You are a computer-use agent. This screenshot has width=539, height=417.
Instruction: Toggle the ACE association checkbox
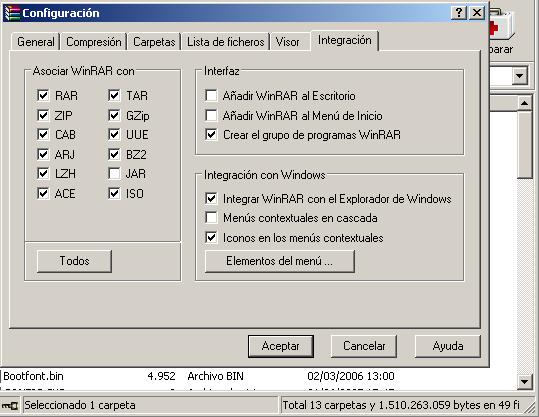click(x=43, y=194)
